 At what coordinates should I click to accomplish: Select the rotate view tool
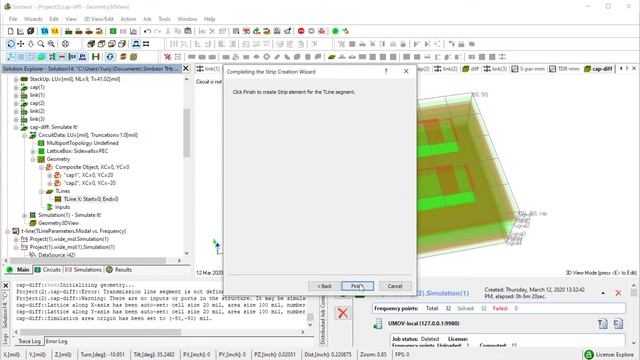pos(11,44)
